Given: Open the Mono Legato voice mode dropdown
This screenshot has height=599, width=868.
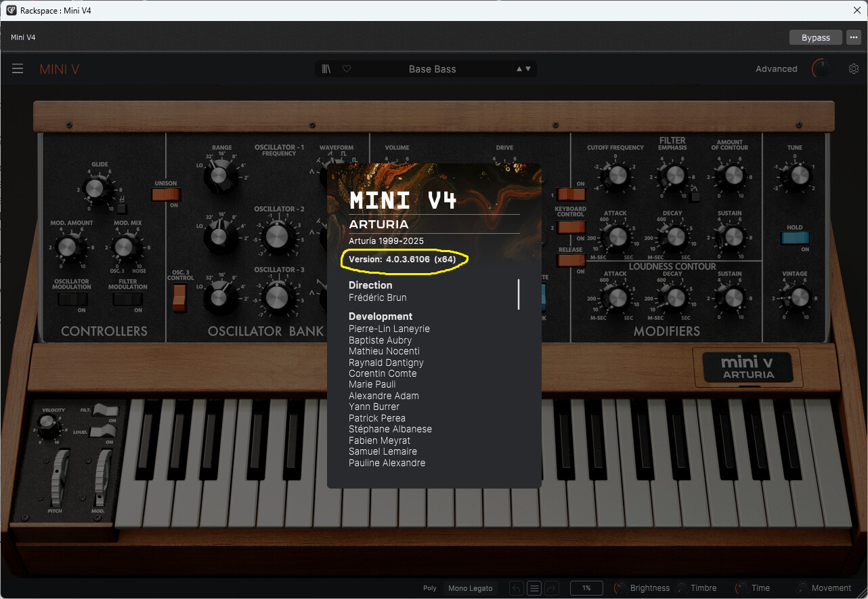Looking at the screenshot, I should pyautogui.click(x=470, y=588).
